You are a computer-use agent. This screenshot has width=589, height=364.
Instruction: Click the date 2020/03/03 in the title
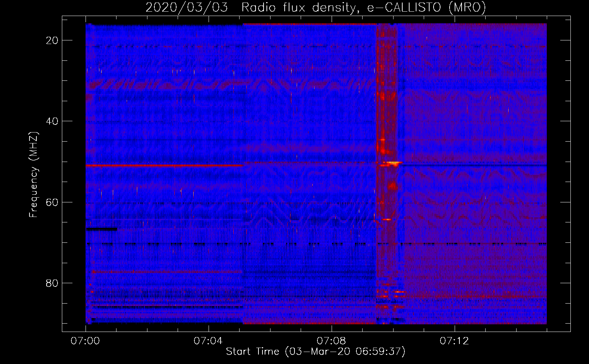tap(186, 8)
